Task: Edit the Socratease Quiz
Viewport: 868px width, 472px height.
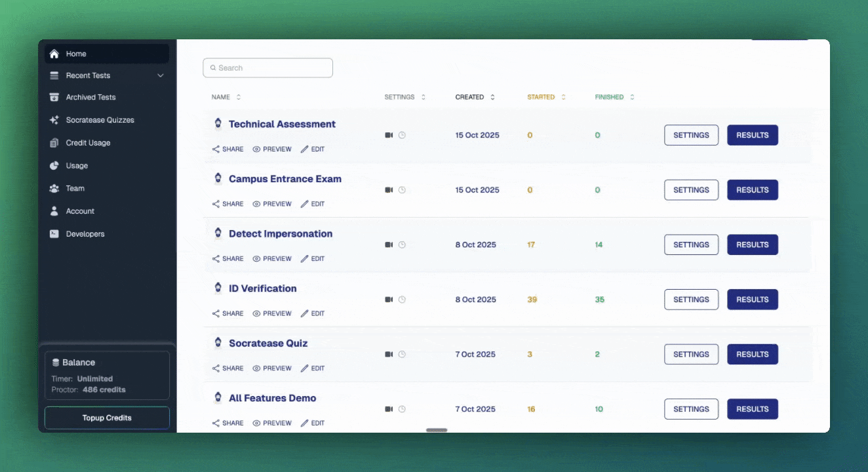Action: [x=313, y=368]
